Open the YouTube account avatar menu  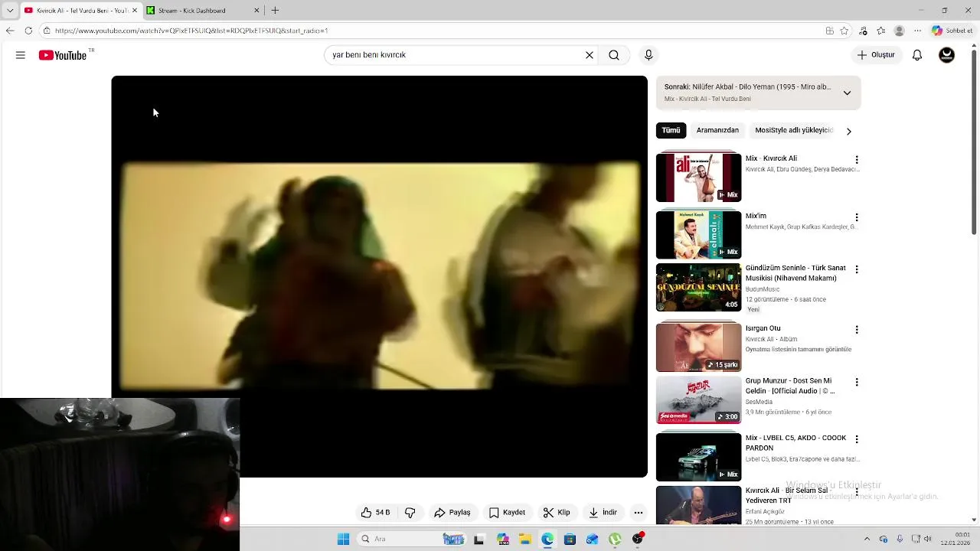coord(947,55)
